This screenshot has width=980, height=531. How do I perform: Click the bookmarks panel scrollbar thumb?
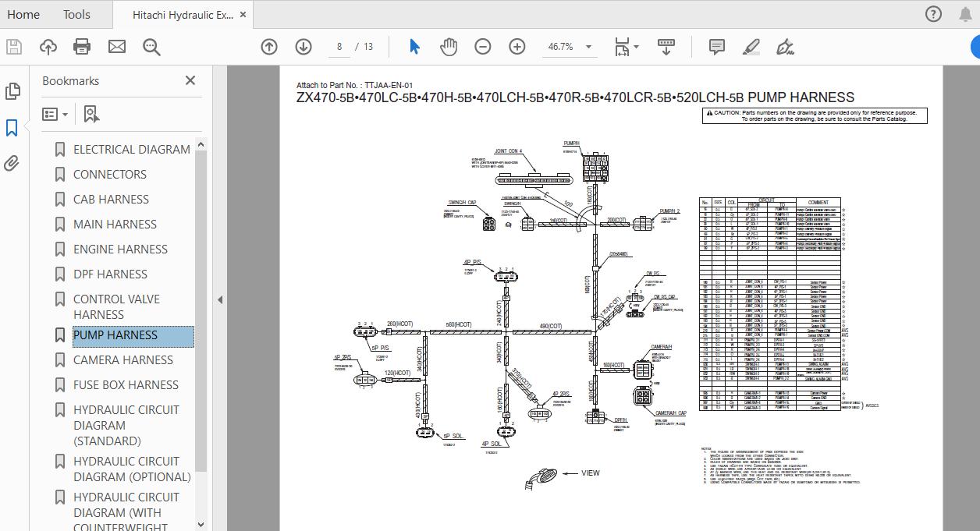point(201,310)
